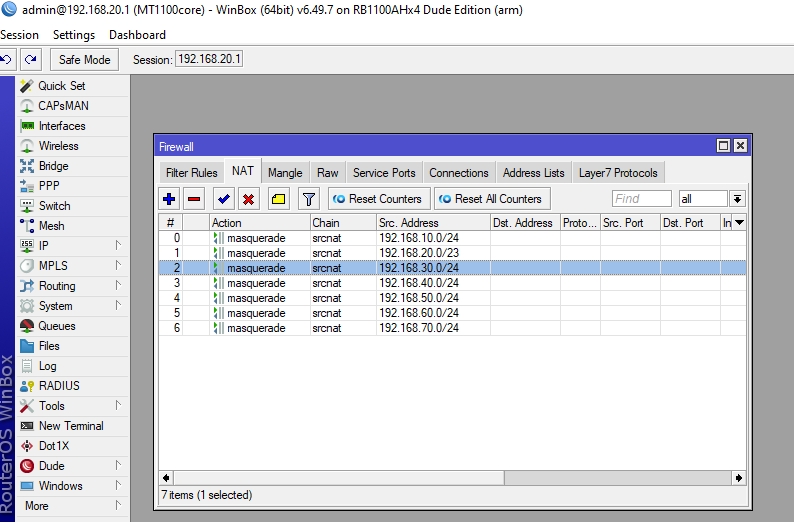Remove selected rule with red minus icon
This screenshot has height=522, width=794.
coord(194,199)
